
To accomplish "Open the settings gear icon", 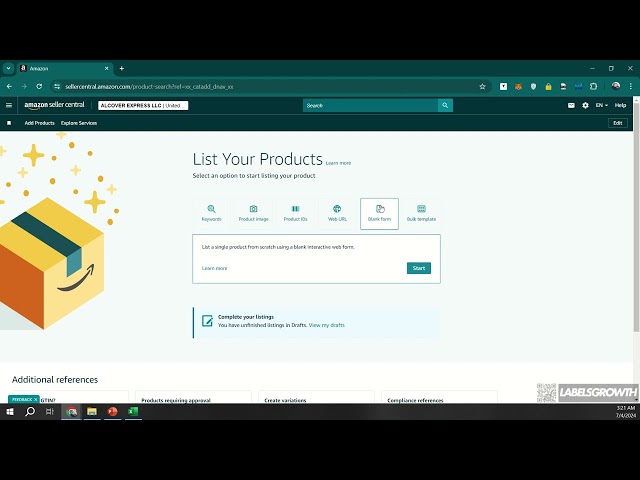I will 585,105.
